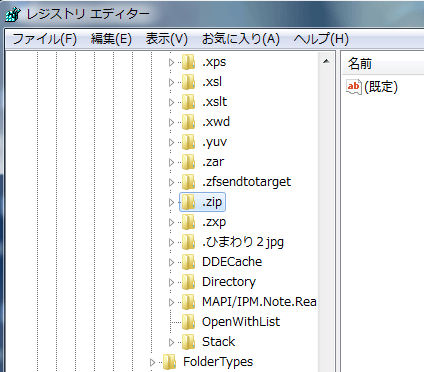Image resolution: width=424 pixels, height=372 pixels.
Task: Open the 表示(V) menu
Action: [167, 39]
